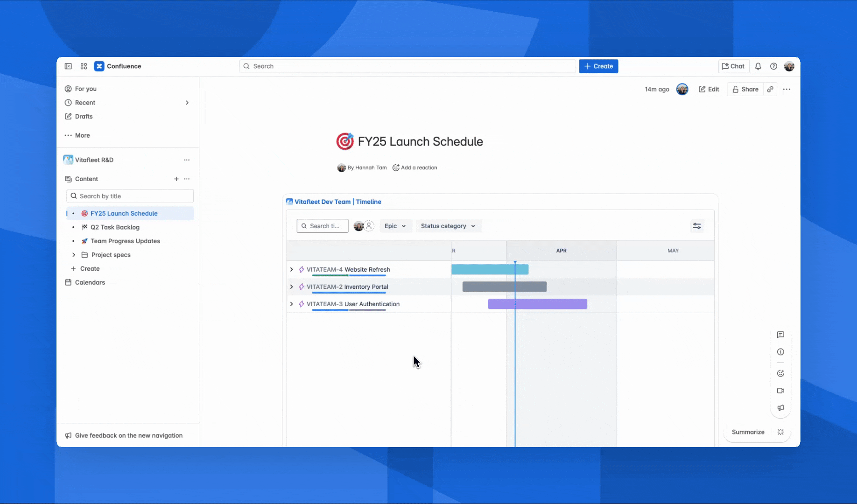This screenshot has height=504, width=857.
Task: Click the help question mark icon
Action: (773, 66)
